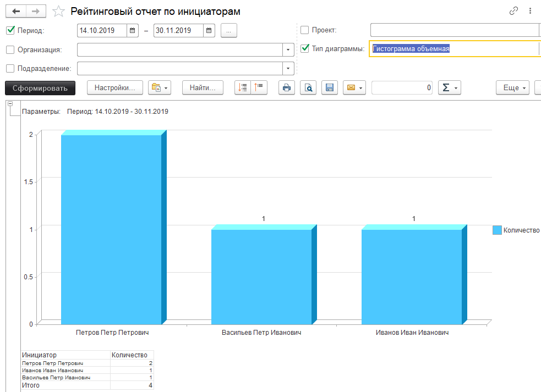Image resolution: width=541 pixels, height=392 pixels.
Task: Enable the Проект filter checkbox
Action: 305,30
